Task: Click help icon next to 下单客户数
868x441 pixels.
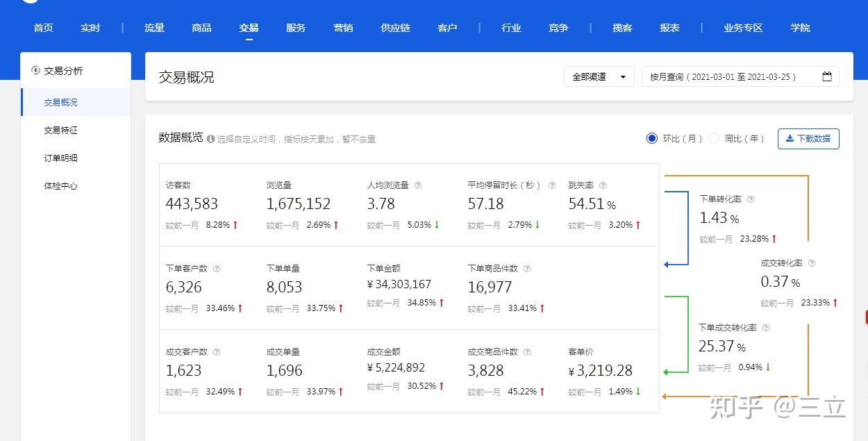Action: click(217, 269)
